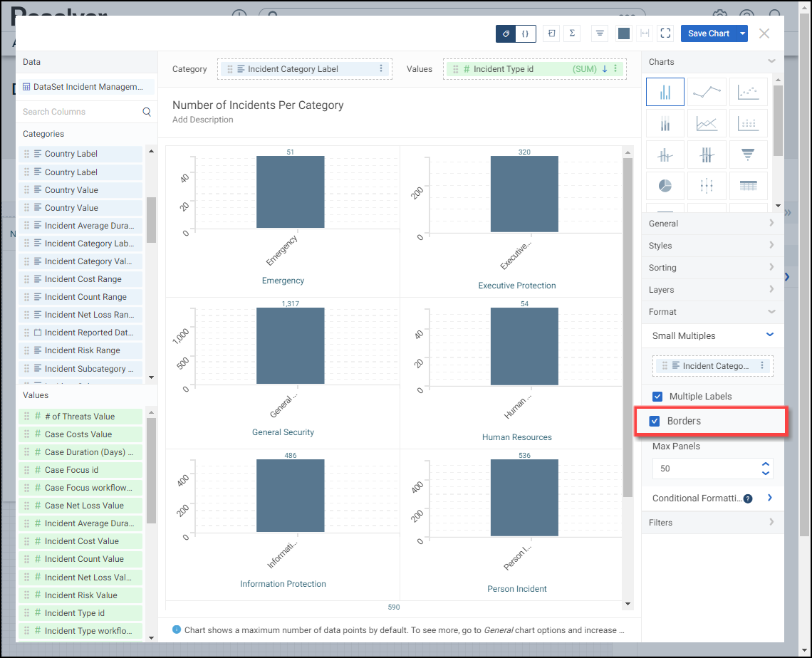Expand the Sorting section
812x658 pixels.
click(x=712, y=268)
